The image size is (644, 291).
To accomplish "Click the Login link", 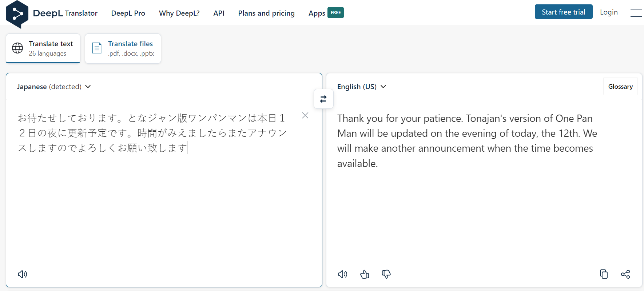I will point(609,12).
